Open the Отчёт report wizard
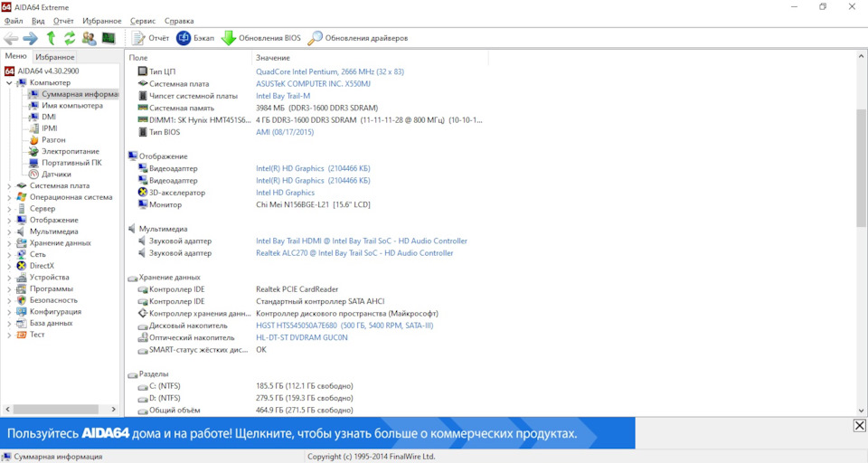The height and width of the screenshot is (463, 868). [151, 38]
